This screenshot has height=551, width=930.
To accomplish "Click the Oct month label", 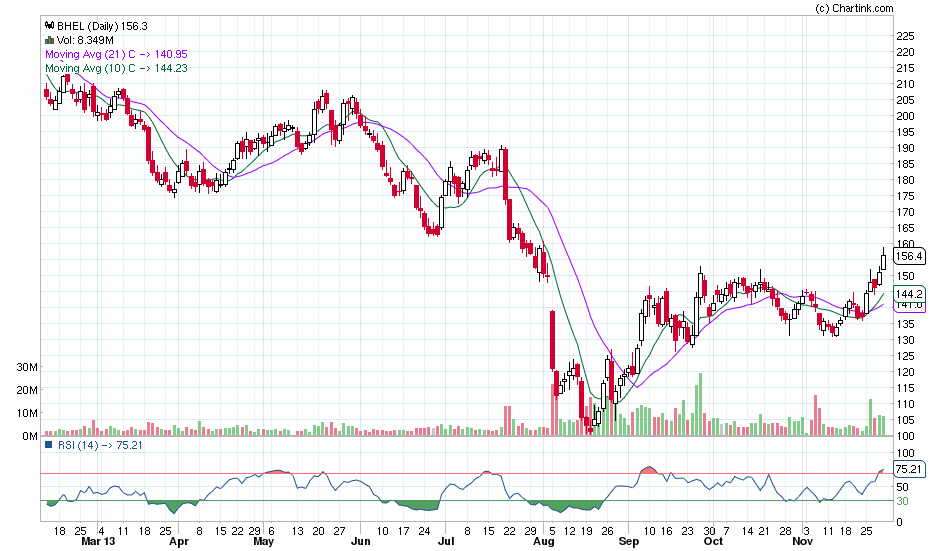I will [x=714, y=542].
